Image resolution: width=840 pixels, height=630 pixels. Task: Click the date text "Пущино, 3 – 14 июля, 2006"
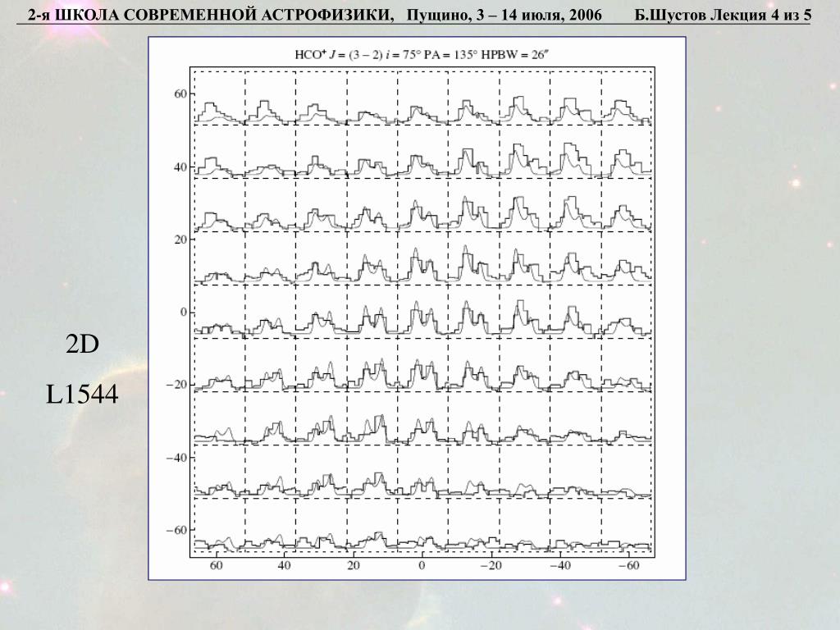pyautogui.click(x=504, y=15)
